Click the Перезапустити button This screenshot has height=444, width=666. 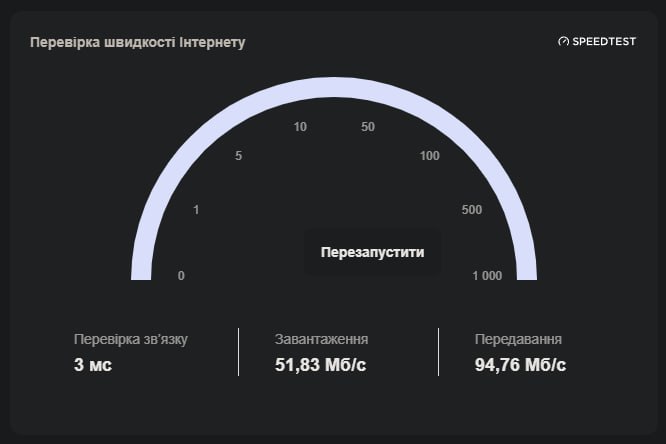pyautogui.click(x=372, y=252)
